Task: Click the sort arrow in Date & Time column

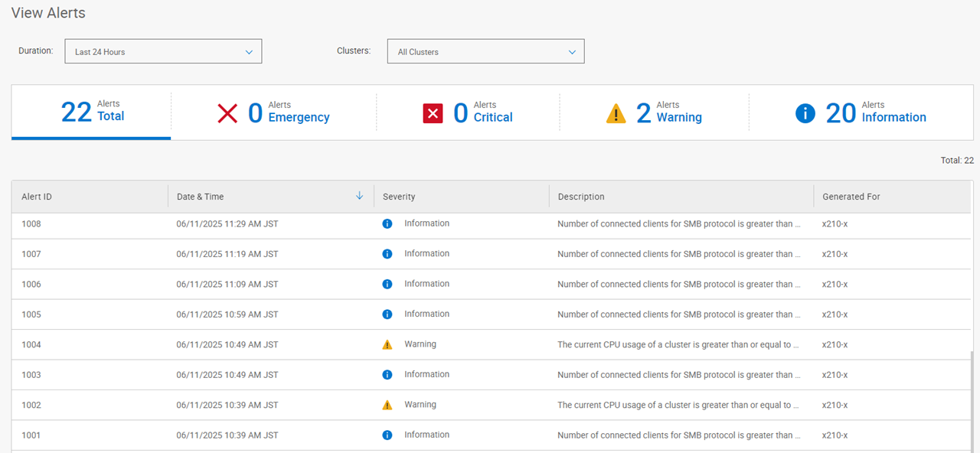Action: coord(360,196)
